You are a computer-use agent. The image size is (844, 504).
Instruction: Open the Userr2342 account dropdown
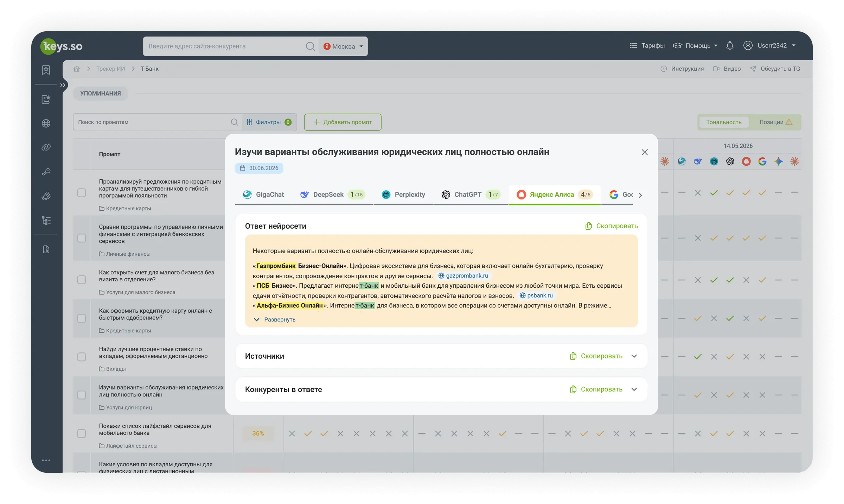click(769, 46)
